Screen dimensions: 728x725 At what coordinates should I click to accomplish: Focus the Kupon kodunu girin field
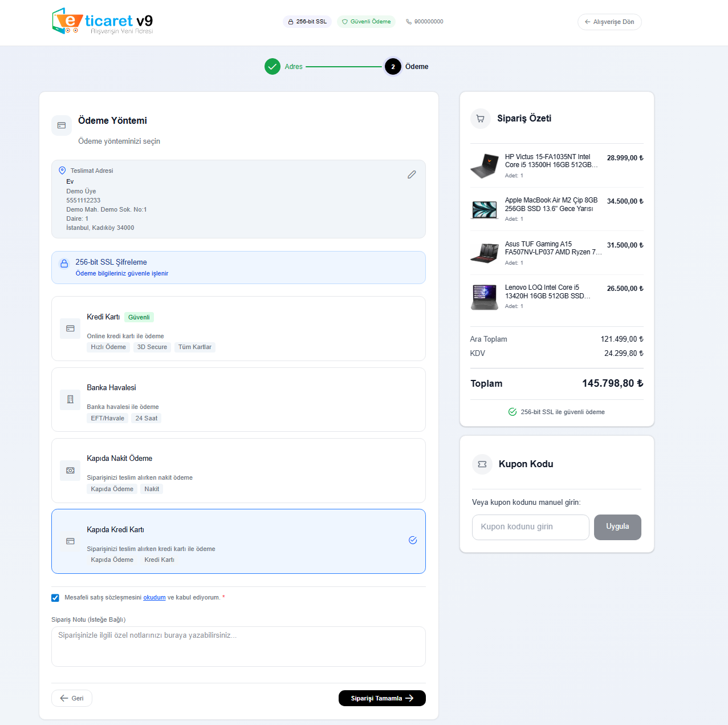(530, 527)
